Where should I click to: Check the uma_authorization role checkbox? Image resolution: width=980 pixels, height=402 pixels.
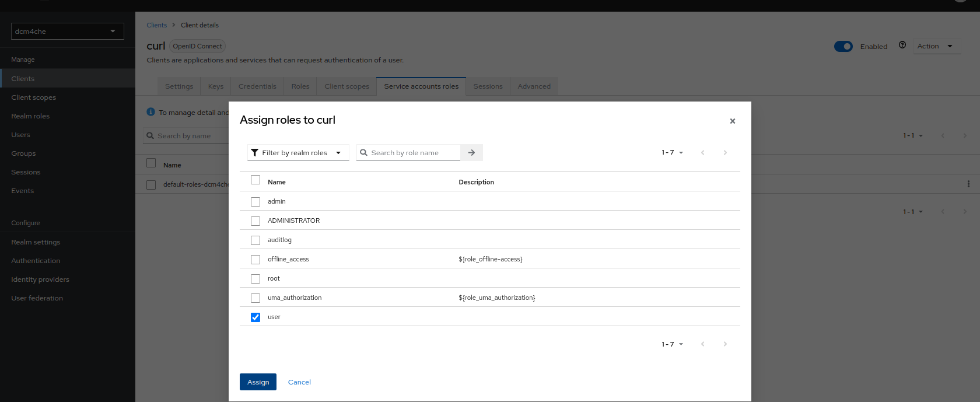[256, 298]
